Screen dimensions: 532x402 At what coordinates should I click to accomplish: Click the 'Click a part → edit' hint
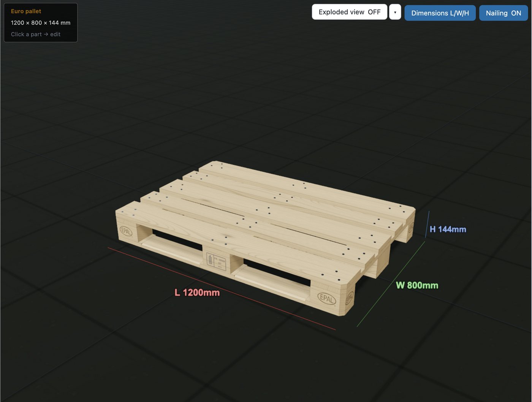36,34
